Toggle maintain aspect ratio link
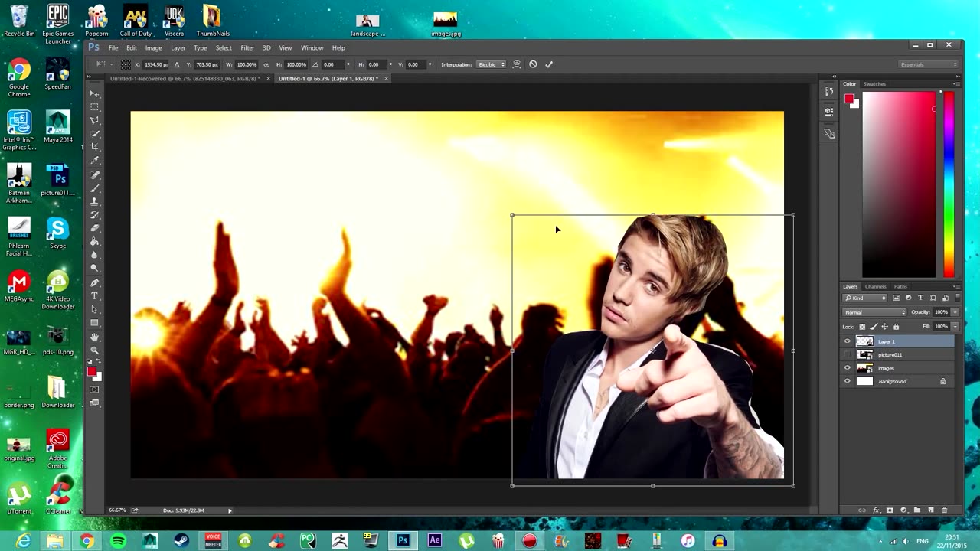Screen dimensions: 980x551 (x=266, y=64)
